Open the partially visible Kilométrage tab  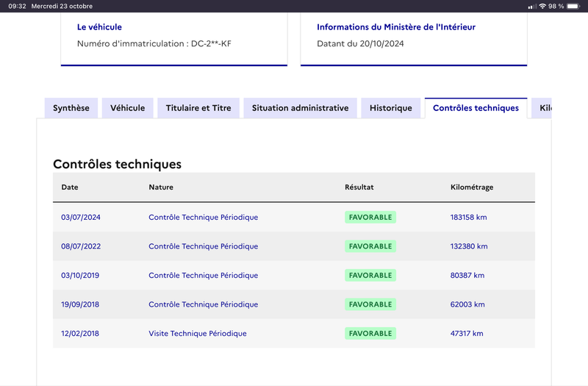point(542,108)
